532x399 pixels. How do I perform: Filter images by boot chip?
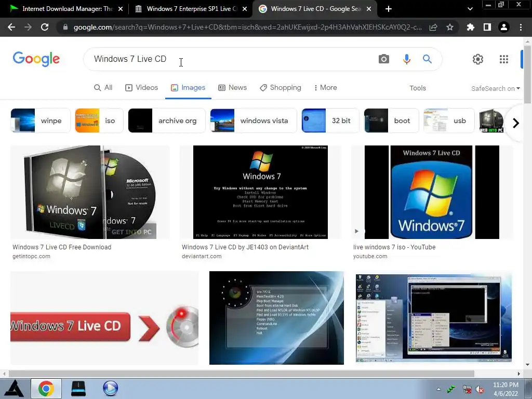coord(391,121)
